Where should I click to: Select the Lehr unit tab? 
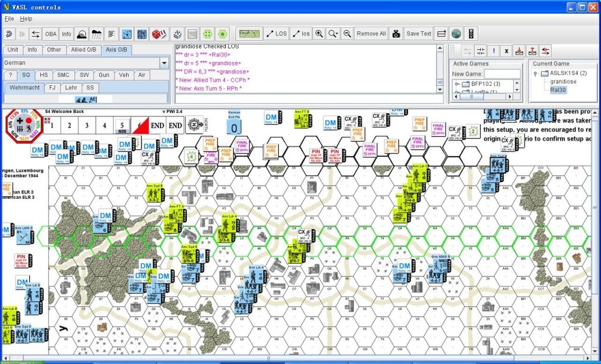coord(71,88)
